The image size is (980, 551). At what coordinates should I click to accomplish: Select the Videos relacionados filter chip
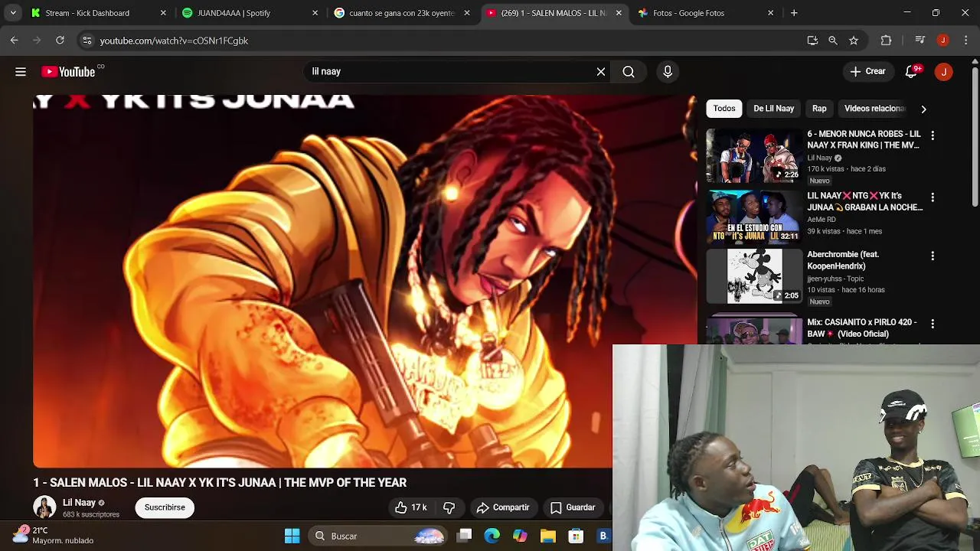click(874, 109)
